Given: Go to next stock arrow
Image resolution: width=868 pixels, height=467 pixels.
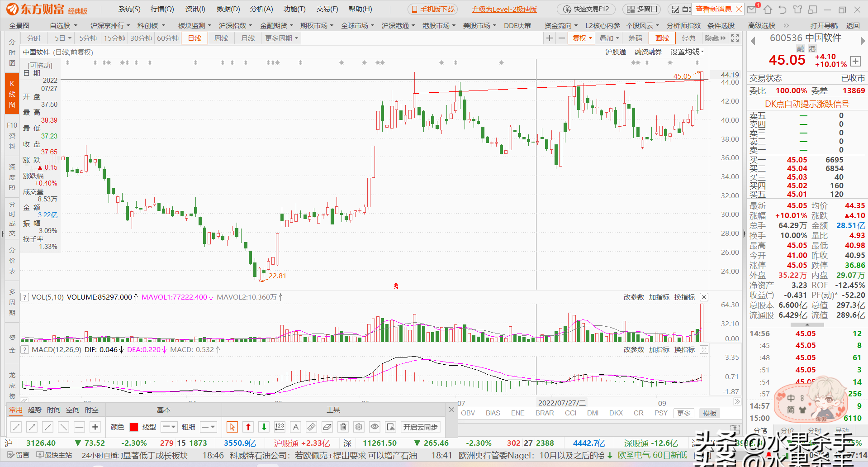Looking at the screenshot, I should click(x=863, y=41).
